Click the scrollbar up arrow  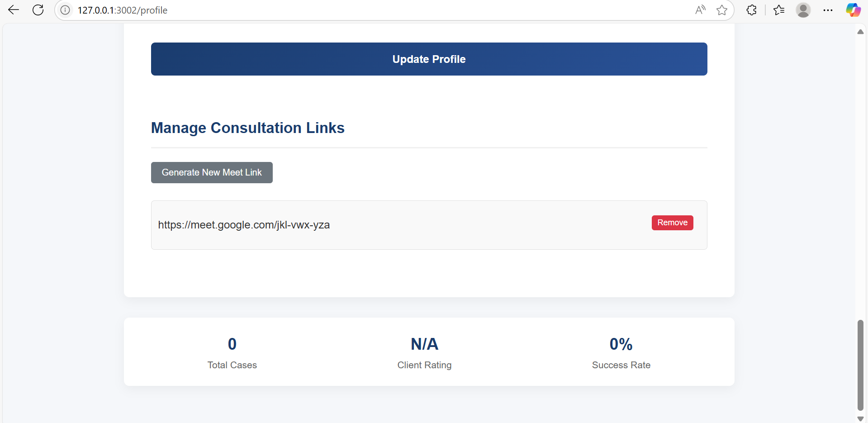pos(860,32)
